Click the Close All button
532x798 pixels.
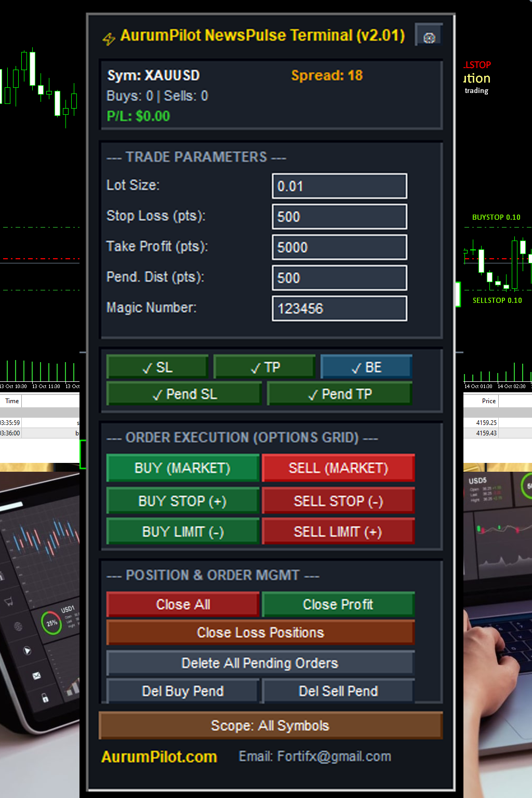coord(183,604)
